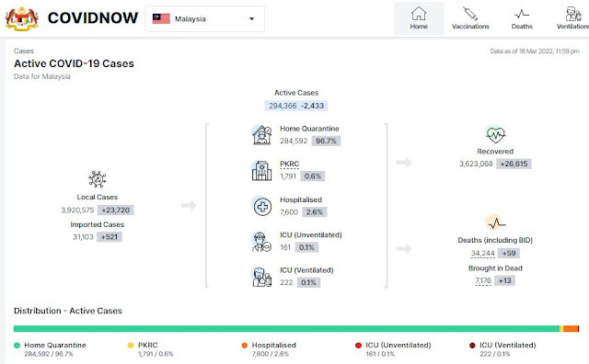Switch to the Vaccinations tab

pos(470,18)
